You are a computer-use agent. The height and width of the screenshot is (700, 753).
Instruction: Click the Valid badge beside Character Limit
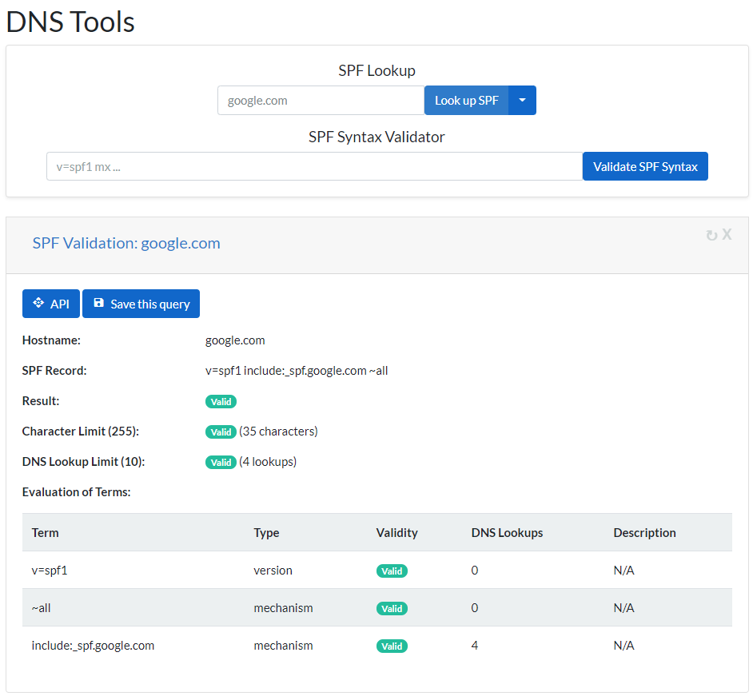pos(221,432)
